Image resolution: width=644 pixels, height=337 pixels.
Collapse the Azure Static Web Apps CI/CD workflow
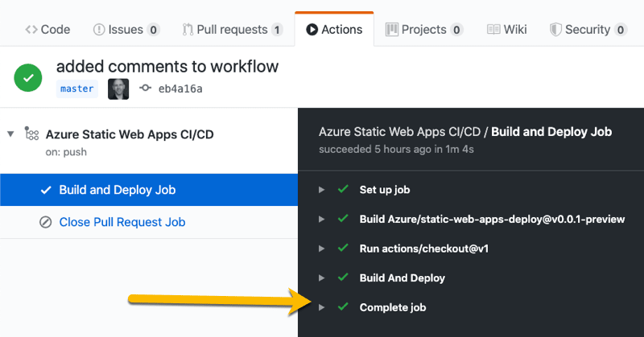pos(10,134)
